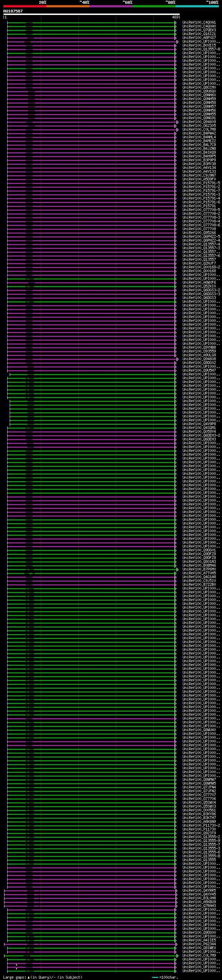222x980 pixels.
Task: Click label UniRef100_Q8WU40
Action: [x=199, y=730]
